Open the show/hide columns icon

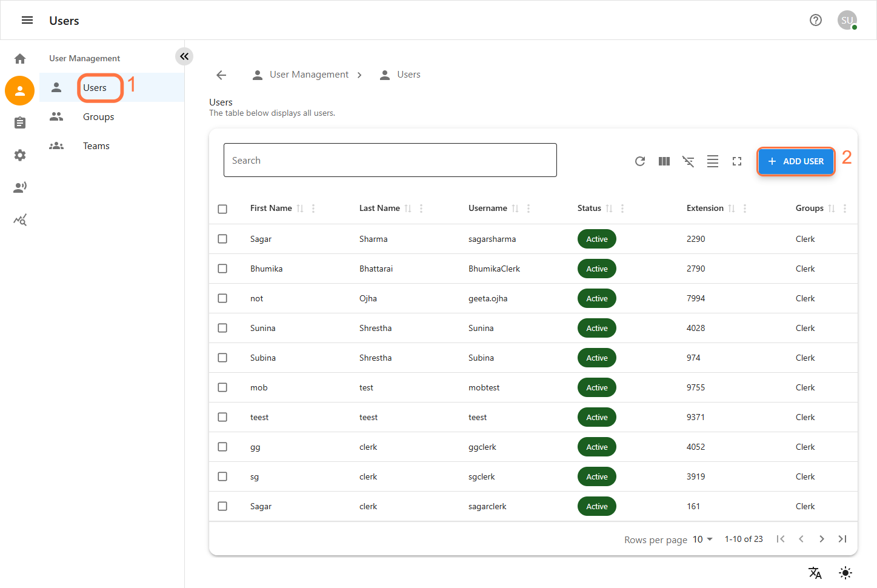(664, 161)
